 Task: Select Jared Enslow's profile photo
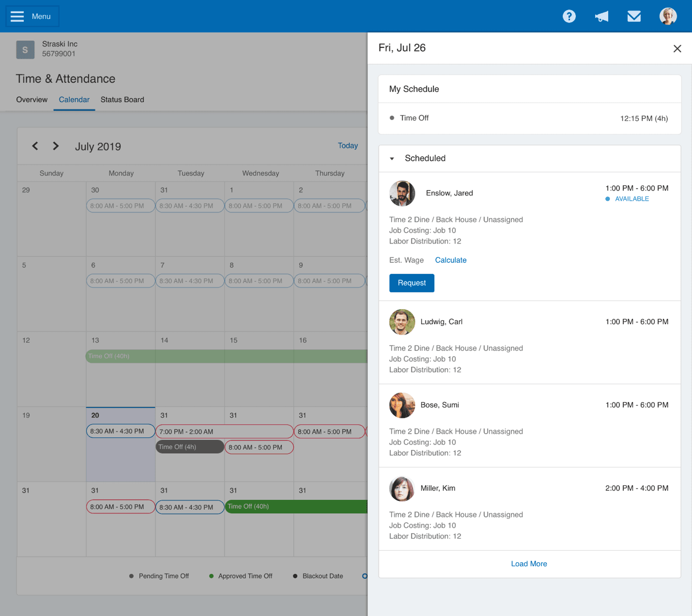[x=402, y=194]
